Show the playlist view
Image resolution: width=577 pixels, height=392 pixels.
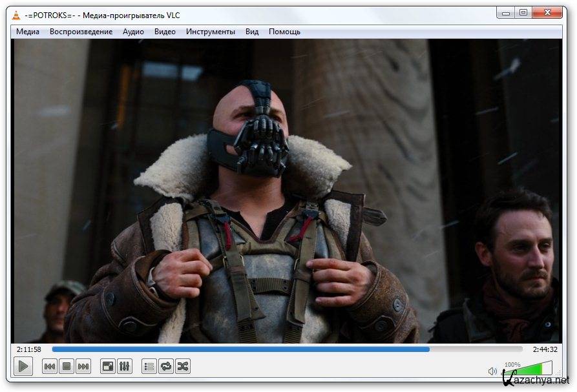pyautogui.click(x=149, y=367)
